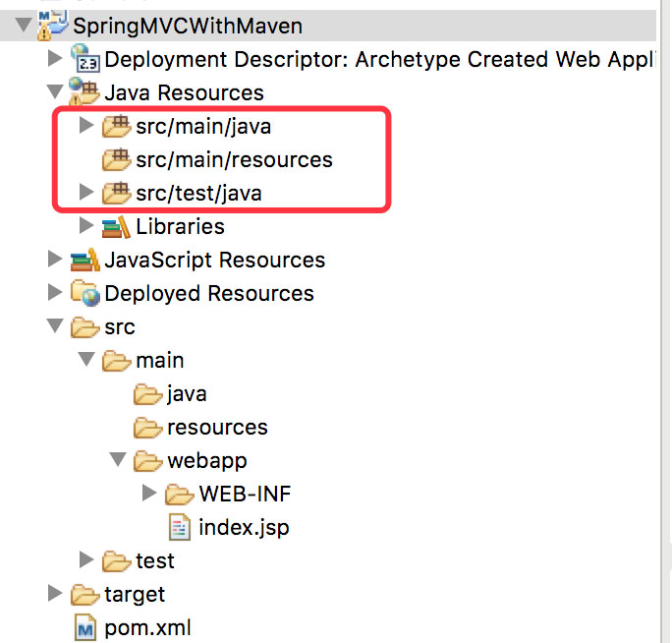Viewport: 672px width, 643px height.
Task: Select the SpringMVCWithMaven project label
Action: click(x=188, y=27)
